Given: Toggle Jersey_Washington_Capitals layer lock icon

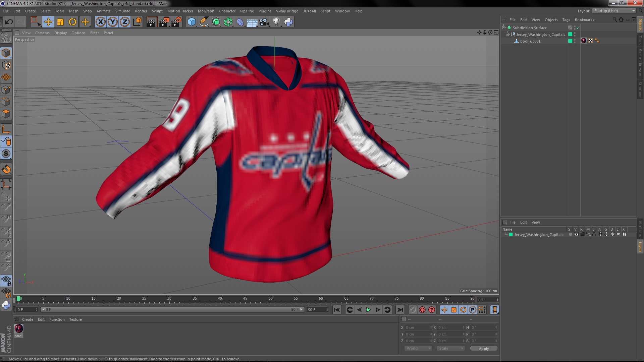Looking at the screenshot, I should [x=594, y=235].
